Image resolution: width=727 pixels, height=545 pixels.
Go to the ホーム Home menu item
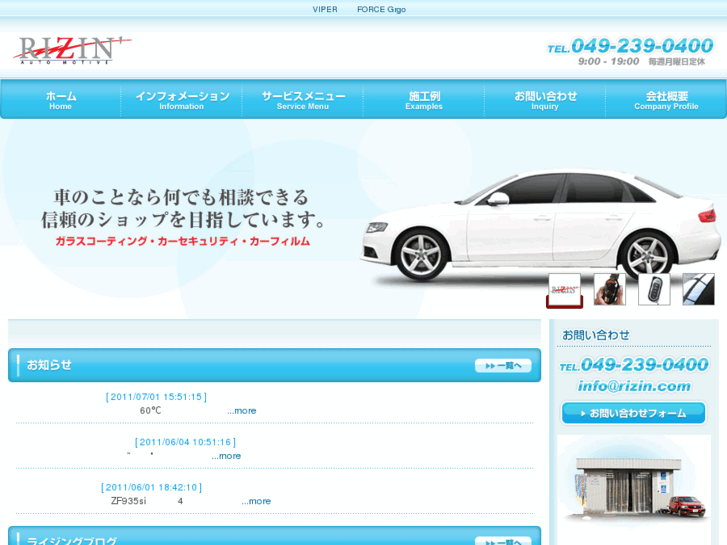coord(61,100)
